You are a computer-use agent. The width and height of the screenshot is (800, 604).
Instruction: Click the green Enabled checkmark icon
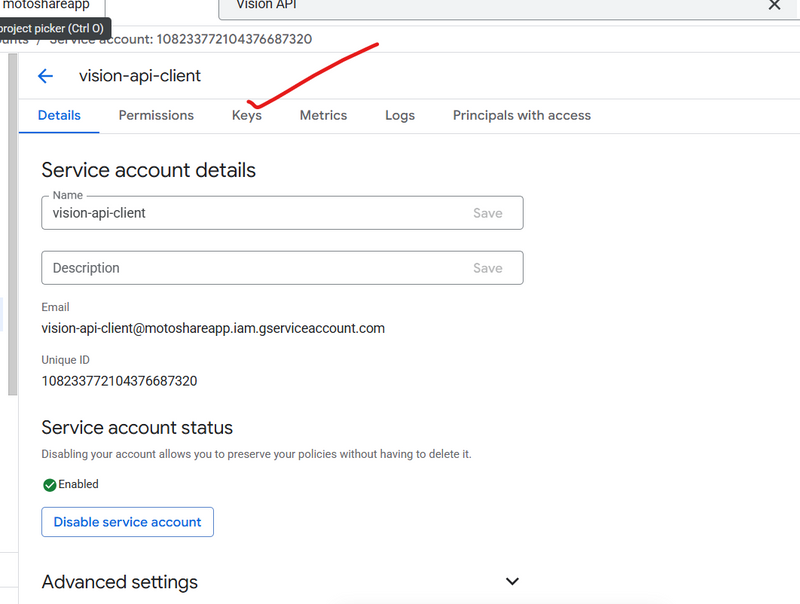pos(49,485)
